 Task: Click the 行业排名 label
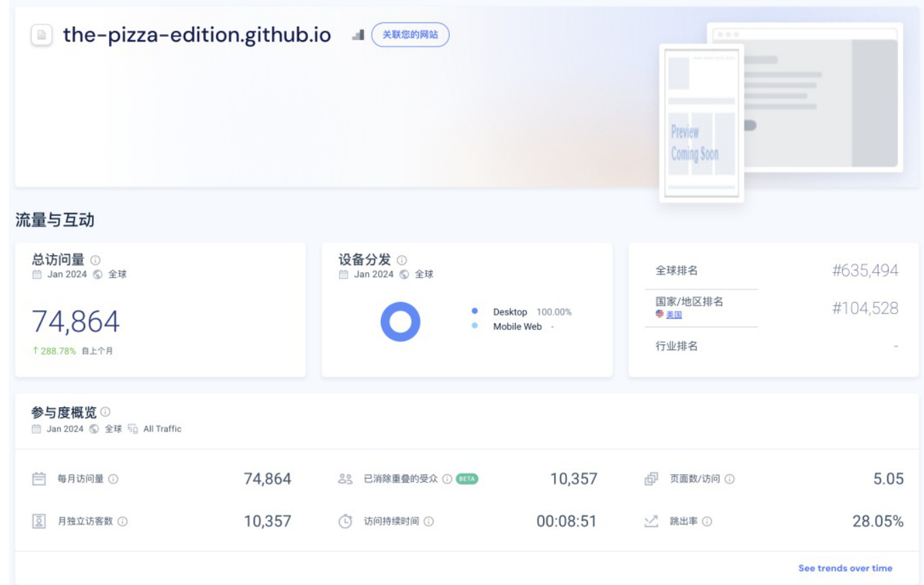677,346
